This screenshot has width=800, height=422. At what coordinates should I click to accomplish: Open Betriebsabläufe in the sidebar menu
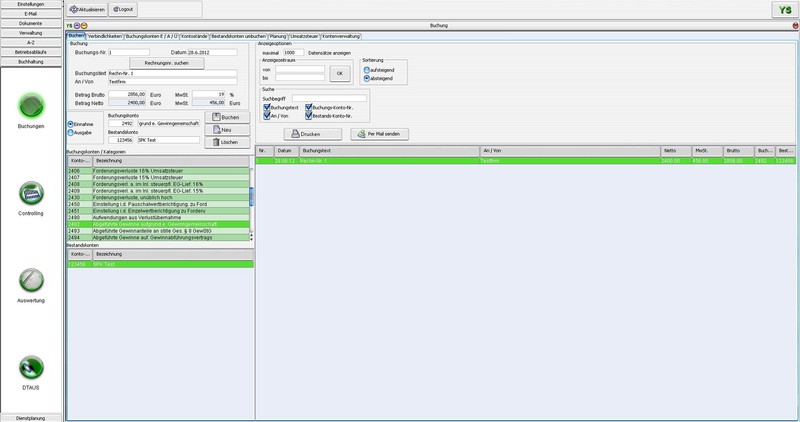(x=31, y=52)
